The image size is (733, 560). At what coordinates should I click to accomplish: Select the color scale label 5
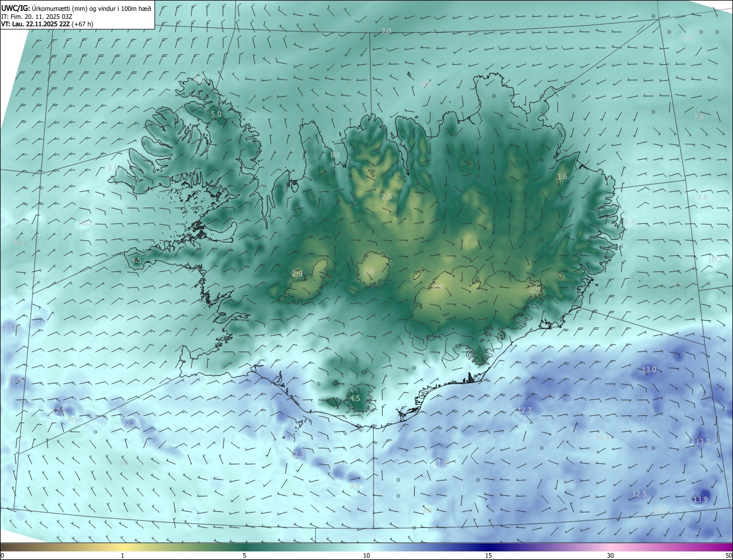tap(245, 555)
